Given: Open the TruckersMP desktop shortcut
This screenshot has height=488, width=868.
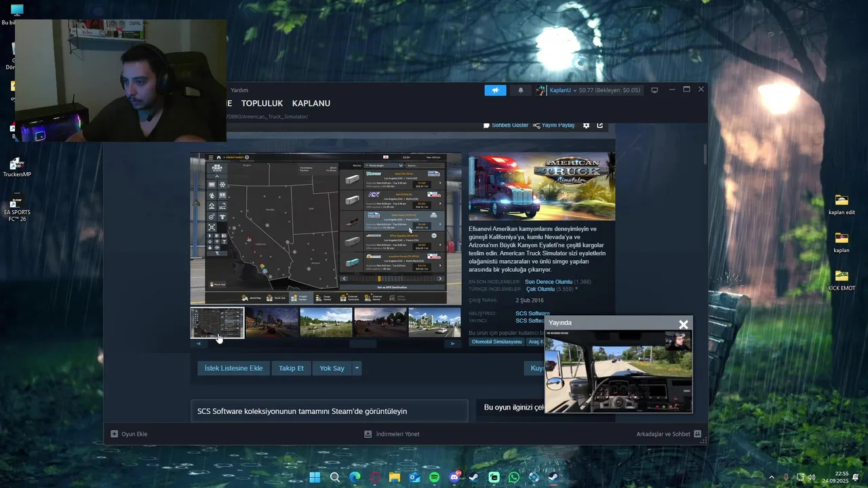Looking at the screenshot, I should pos(17,167).
